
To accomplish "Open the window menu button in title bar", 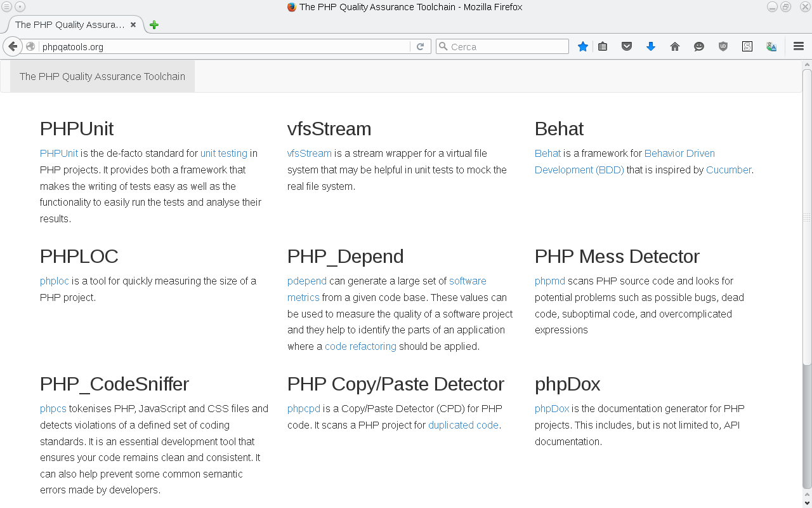I will (7, 7).
